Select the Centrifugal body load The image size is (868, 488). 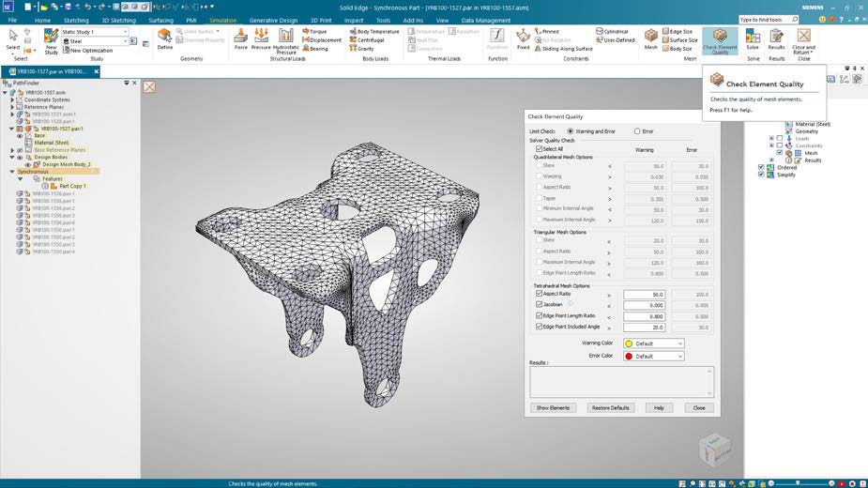[x=367, y=39]
